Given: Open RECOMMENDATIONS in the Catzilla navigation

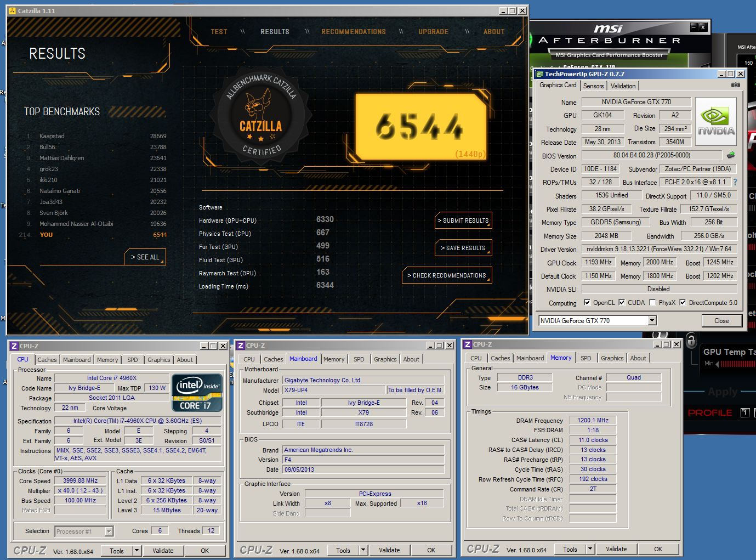Looking at the screenshot, I should click(x=354, y=32).
